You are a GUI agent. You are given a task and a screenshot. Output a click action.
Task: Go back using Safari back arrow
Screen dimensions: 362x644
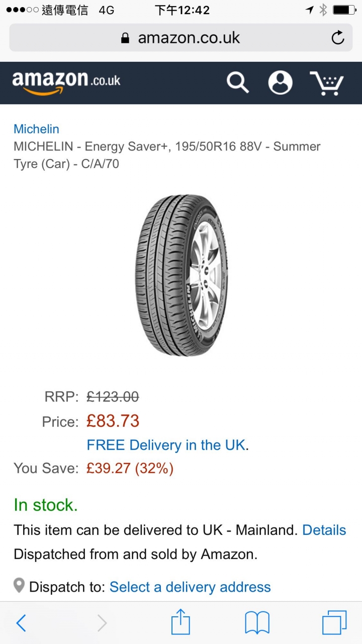coord(21,623)
